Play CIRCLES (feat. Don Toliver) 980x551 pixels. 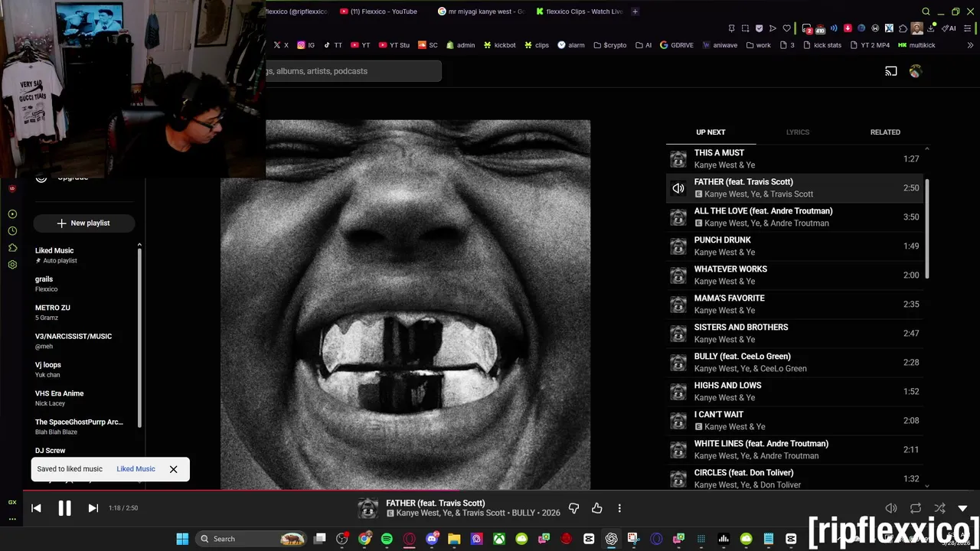click(x=795, y=479)
